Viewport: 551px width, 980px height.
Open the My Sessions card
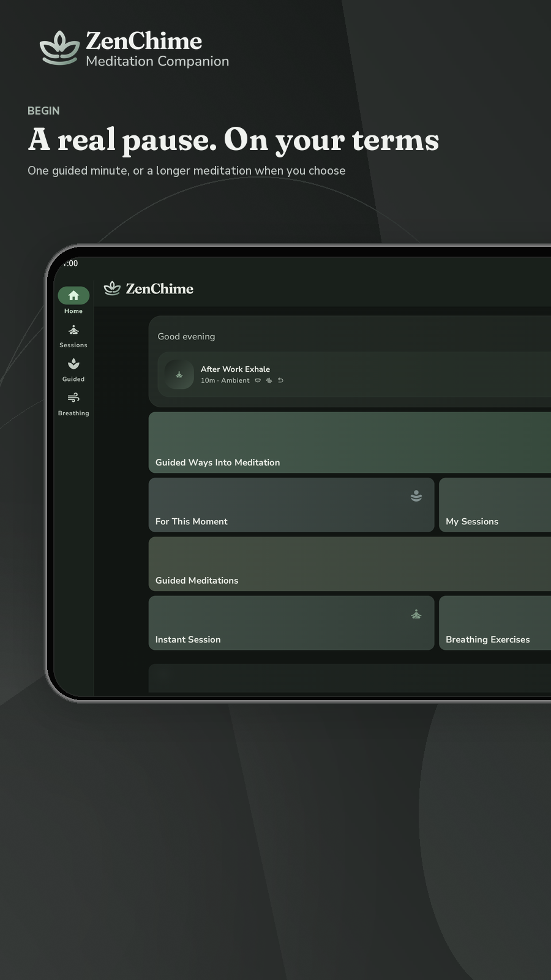(x=495, y=505)
